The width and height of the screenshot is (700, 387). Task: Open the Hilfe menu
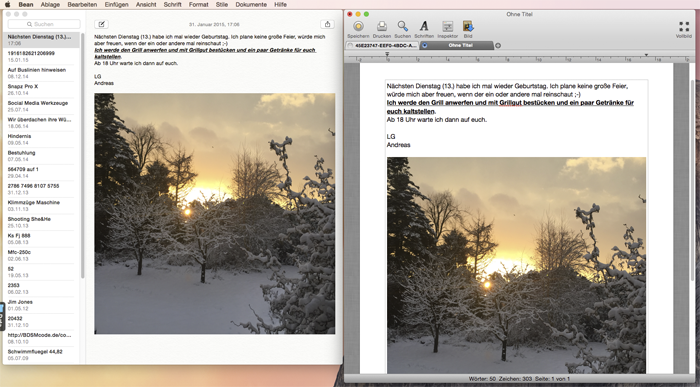(280, 4)
